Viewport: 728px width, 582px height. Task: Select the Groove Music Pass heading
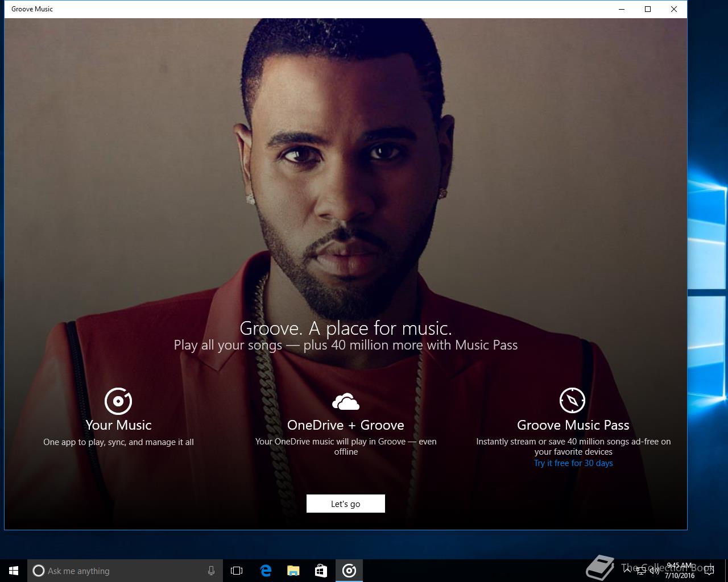click(x=573, y=425)
